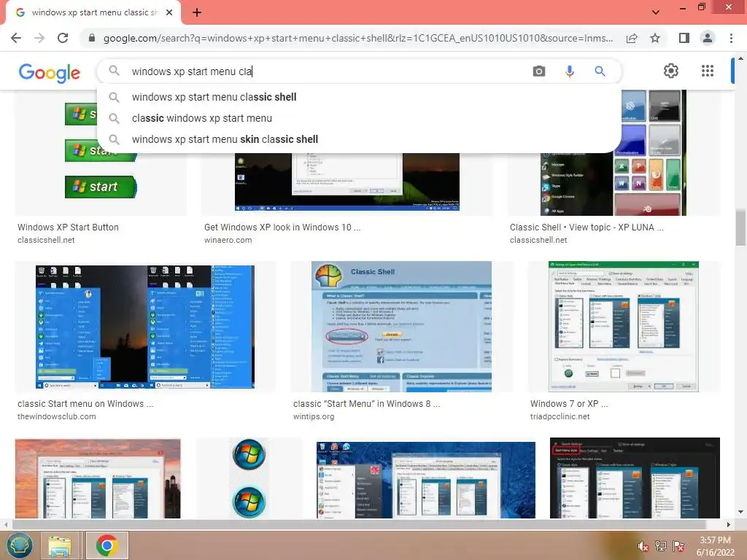Image resolution: width=747 pixels, height=560 pixels.
Task: Open 'Windows XP Start Button' result title
Action: pos(68,227)
